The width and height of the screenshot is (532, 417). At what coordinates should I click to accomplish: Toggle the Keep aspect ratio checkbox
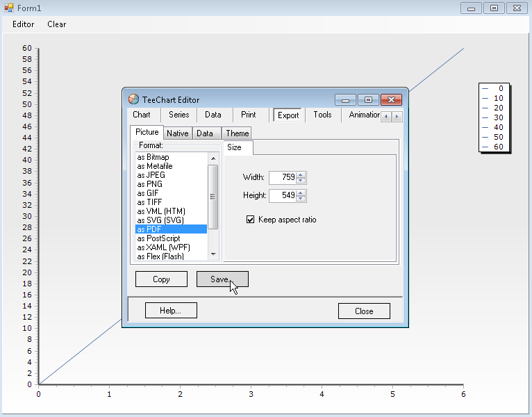click(251, 220)
